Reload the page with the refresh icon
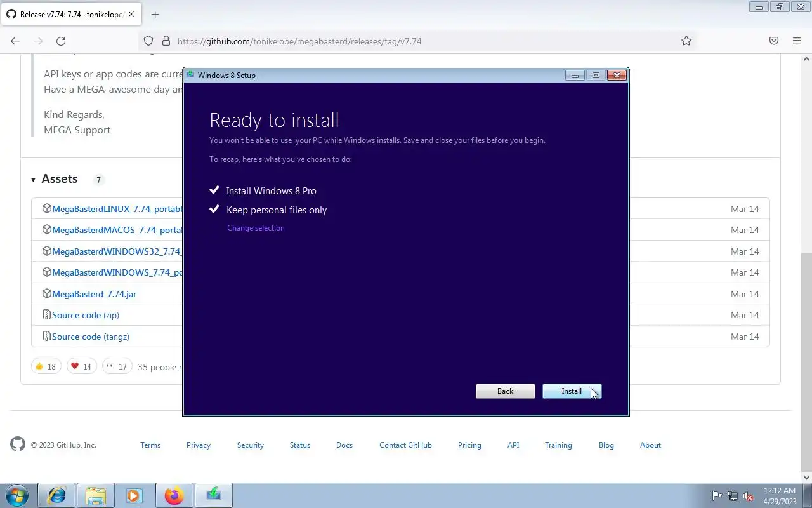The image size is (812, 508). pos(61,41)
